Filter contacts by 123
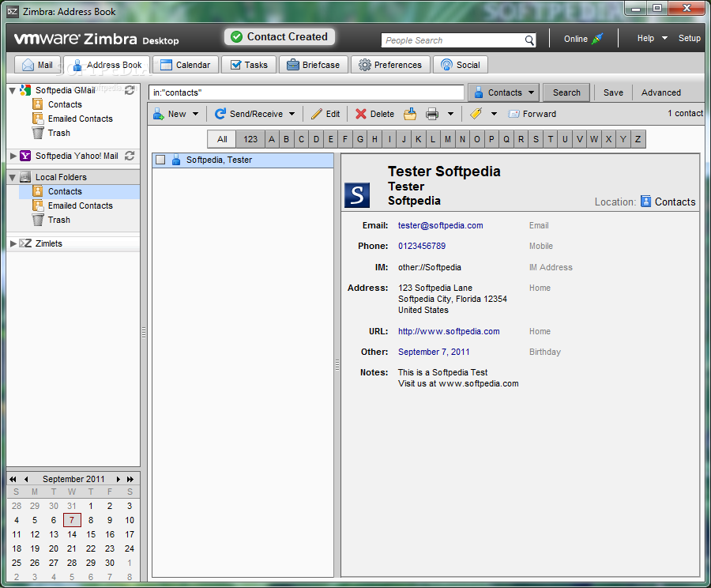 point(250,139)
